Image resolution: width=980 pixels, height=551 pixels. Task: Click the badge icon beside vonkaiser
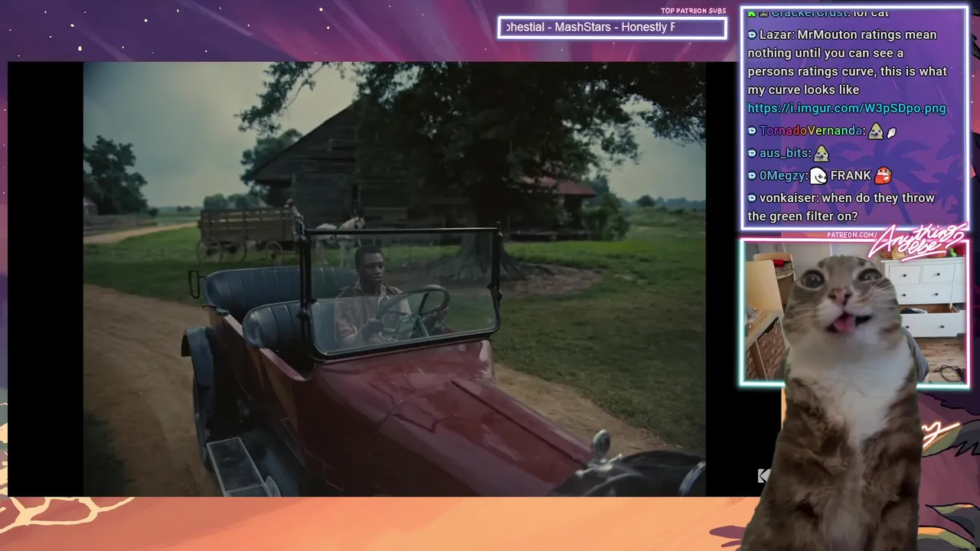point(752,198)
